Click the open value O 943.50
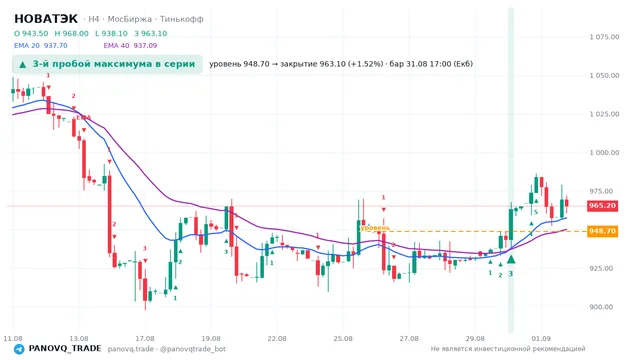 31,33
